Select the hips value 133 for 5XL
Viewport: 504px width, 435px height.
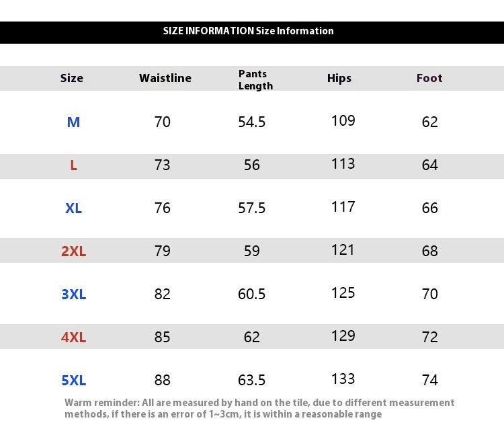pos(343,379)
